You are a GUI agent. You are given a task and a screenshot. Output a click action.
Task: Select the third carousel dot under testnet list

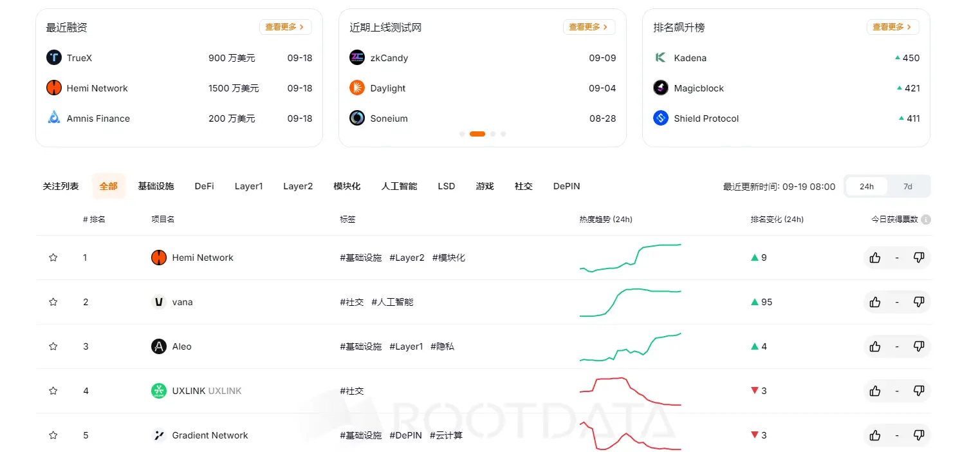tap(492, 133)
